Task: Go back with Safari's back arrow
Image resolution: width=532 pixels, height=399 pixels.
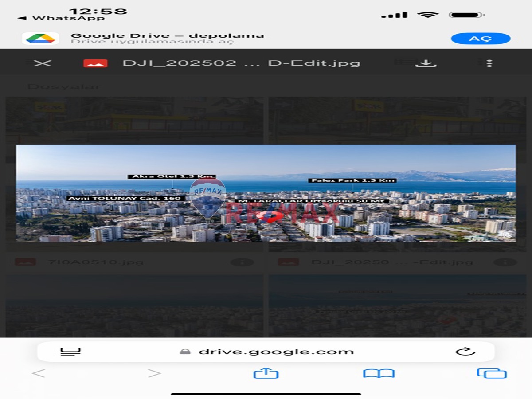Action: 39,373
